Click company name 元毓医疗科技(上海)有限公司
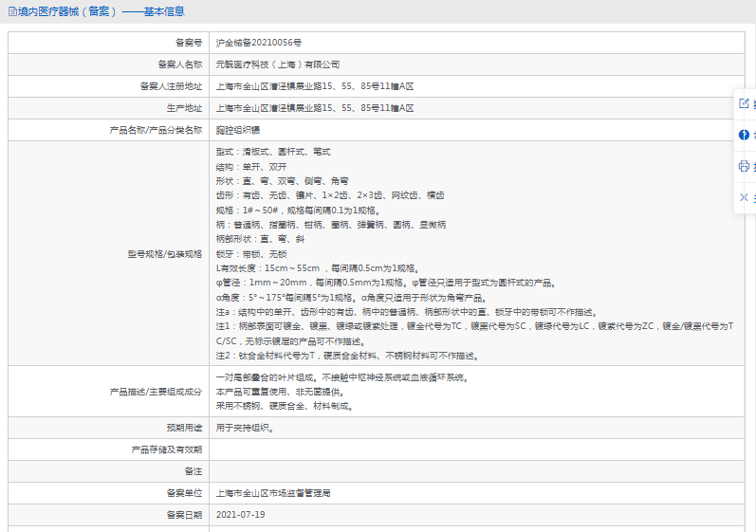This screenshot has height=532, width=756. (278, 64)
